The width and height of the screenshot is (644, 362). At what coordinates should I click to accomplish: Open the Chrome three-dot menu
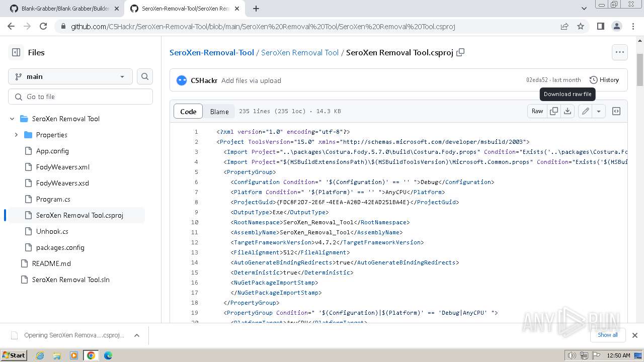click(632, 26)
